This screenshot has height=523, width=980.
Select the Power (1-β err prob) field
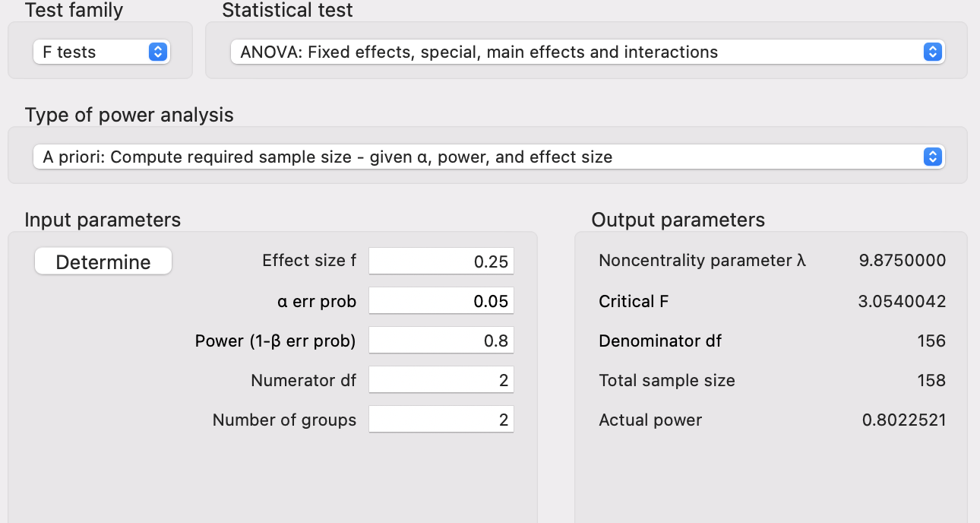pyautogui.click(x=441, y=341)
